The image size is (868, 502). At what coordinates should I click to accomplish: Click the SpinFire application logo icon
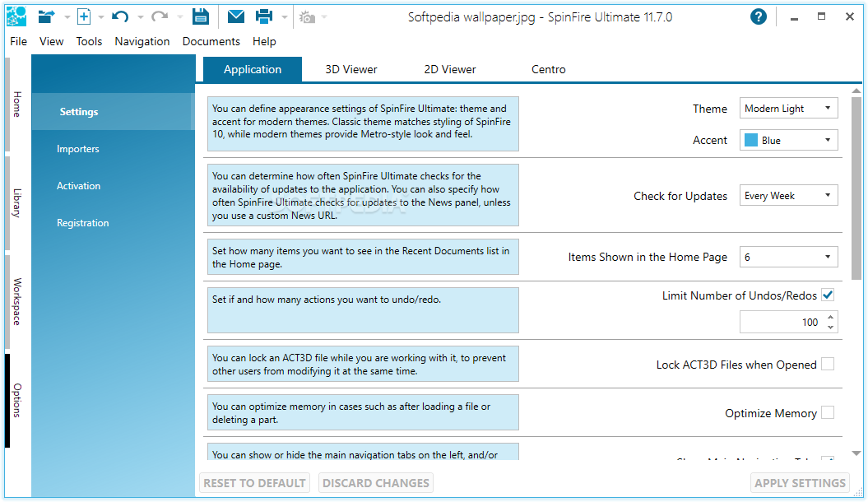16,16
